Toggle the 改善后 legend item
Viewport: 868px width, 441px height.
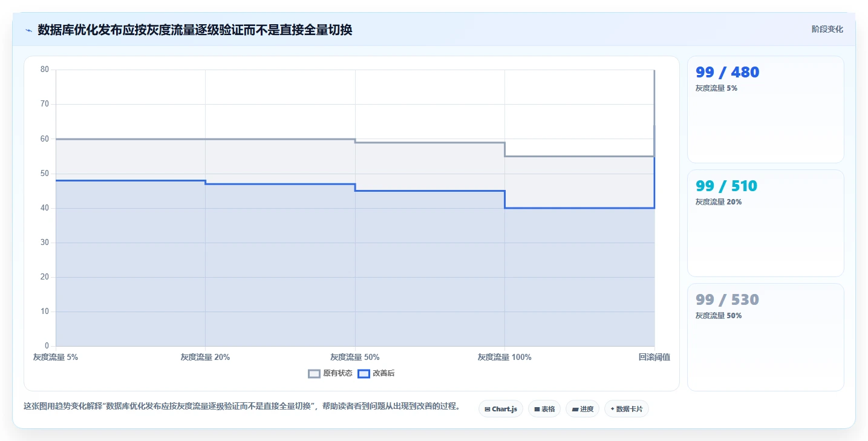pyautogui.click(x=376, y=374)
